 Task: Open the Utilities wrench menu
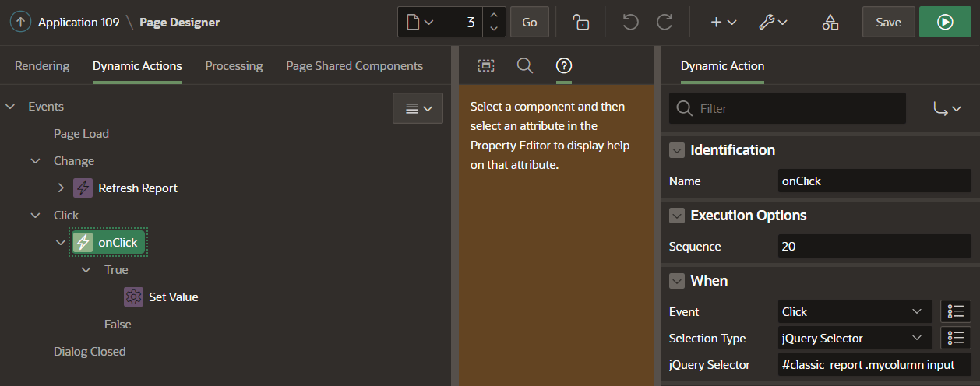[x=772, y=23]
